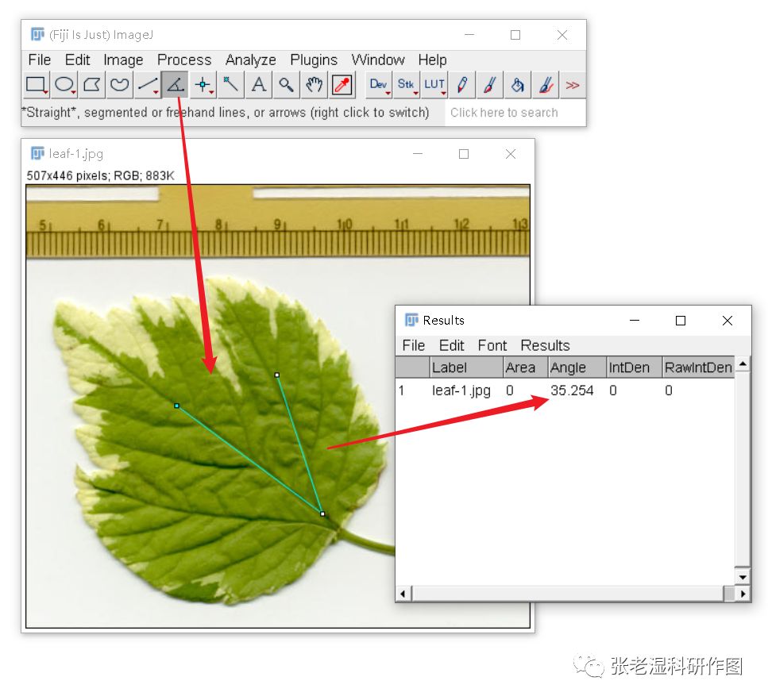Minimize the Results window
The height and width of the screenshot is (700, 768).
point(635,321)
